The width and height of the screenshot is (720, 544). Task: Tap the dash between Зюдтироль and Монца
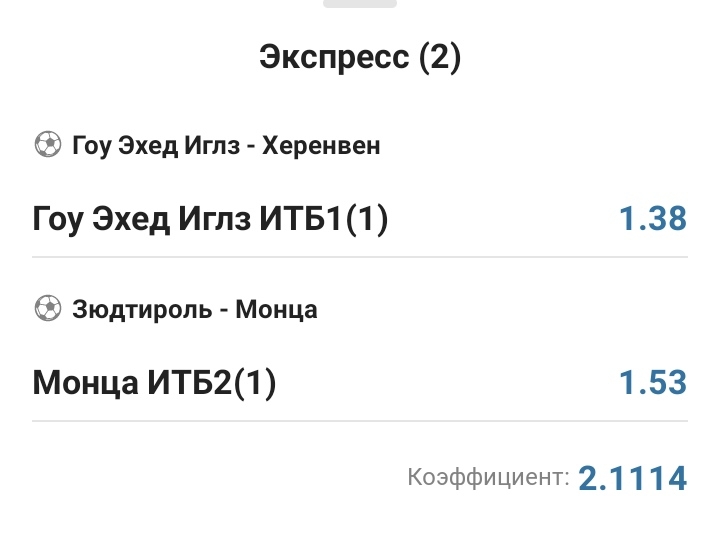[x=224, y=310]
